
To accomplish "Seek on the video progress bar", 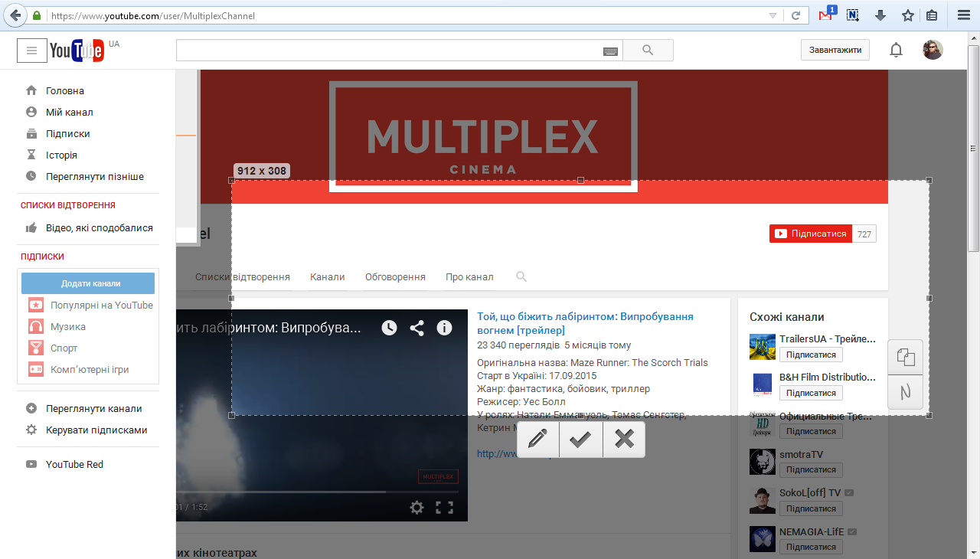I will point(317,492).
